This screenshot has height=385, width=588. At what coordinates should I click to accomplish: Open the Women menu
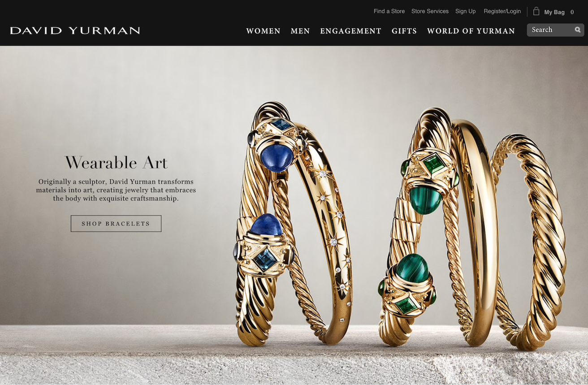coord(263,31)
